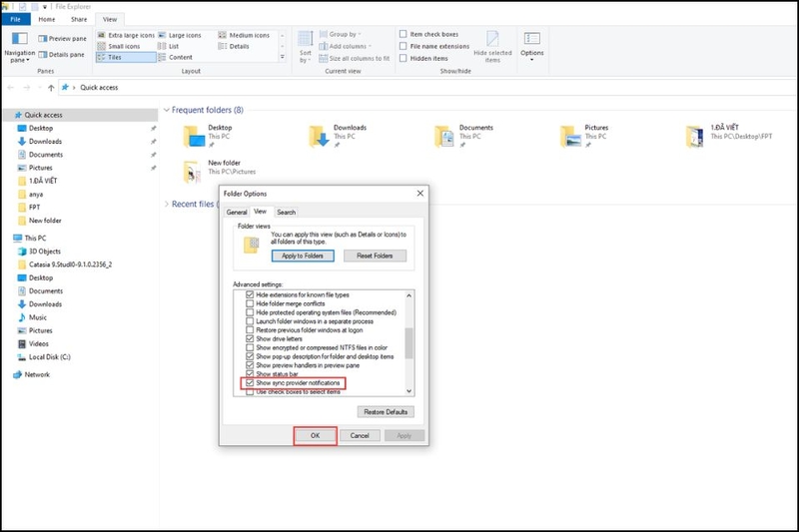Toggle Show sync provider notifications checkbox
799x532 pixels.
pos(250,383)
